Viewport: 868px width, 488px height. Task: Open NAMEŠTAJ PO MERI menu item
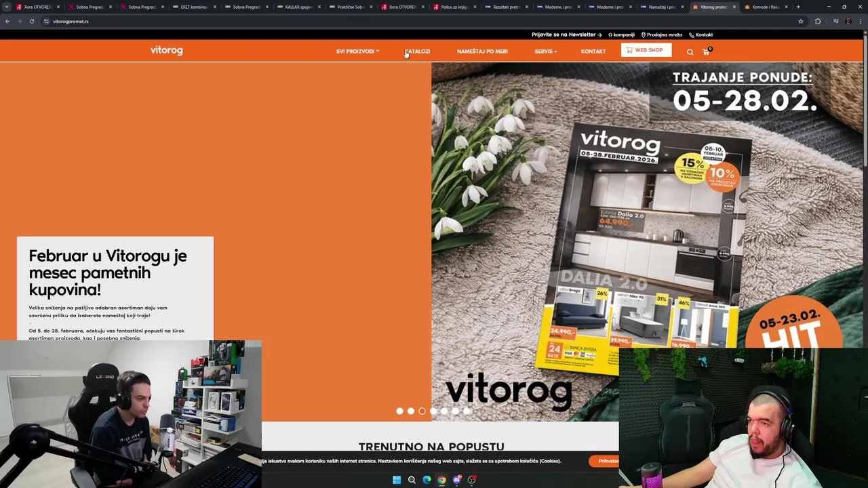482,52
